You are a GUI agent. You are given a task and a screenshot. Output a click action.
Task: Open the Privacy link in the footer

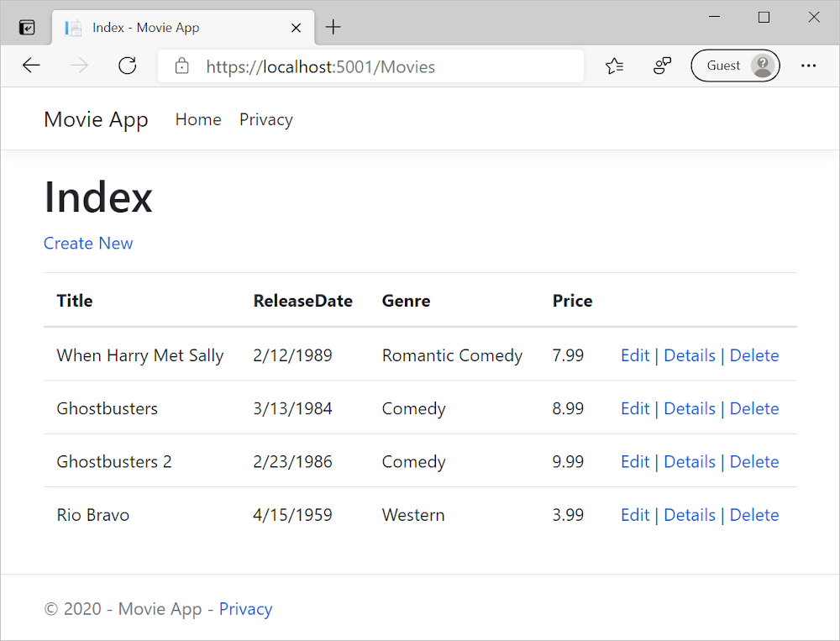[245, 608]
